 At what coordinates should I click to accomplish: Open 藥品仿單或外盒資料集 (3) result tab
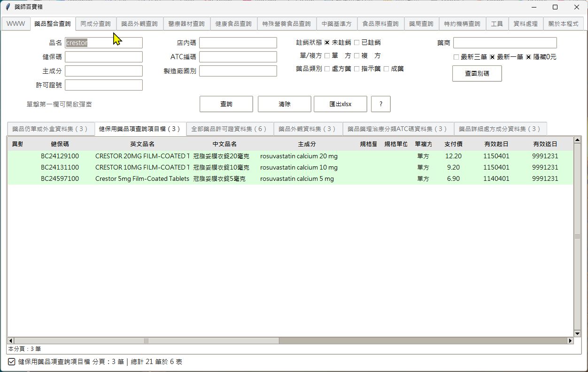pos(50,129)
